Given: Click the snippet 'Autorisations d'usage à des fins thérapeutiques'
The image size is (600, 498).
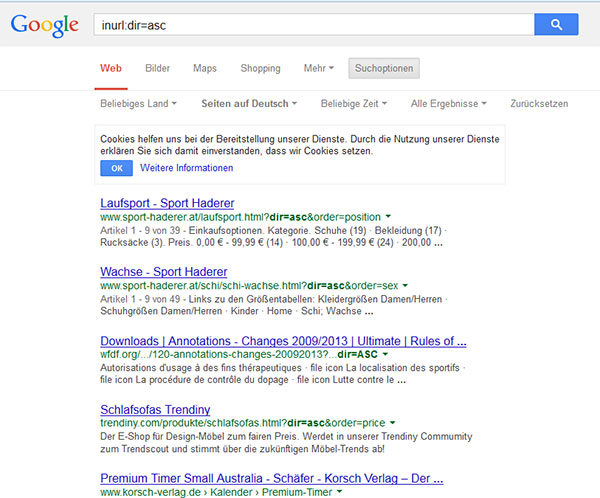Looking at the screenshot, I should [x=282, y=374].
